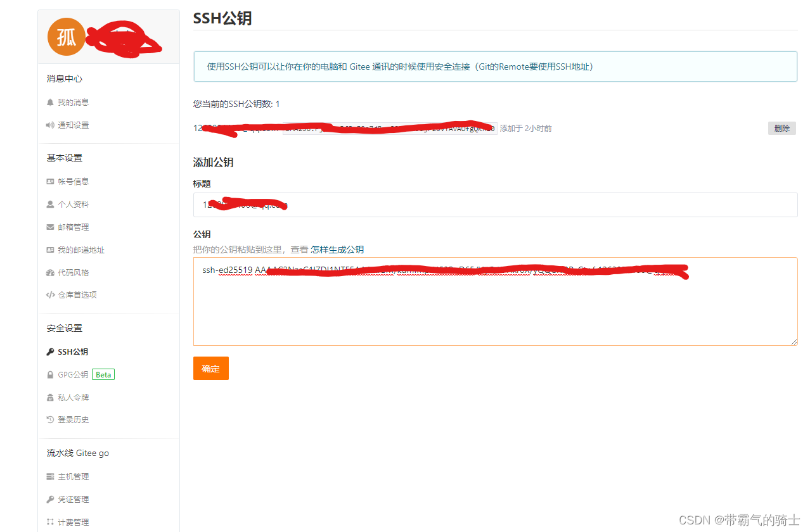Click the SSH公钥 page heading
The height and width of the screenshot is (532, 810).
click(x=222, y=18)
